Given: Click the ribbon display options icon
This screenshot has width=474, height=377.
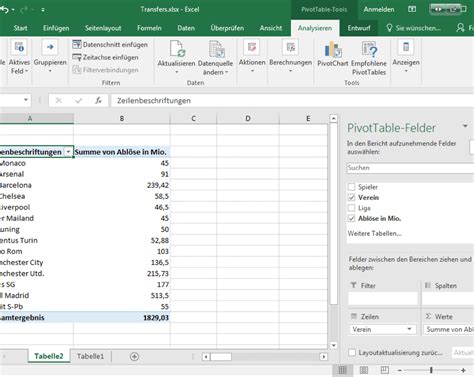Looking at the screenshot, I should 412,9.
